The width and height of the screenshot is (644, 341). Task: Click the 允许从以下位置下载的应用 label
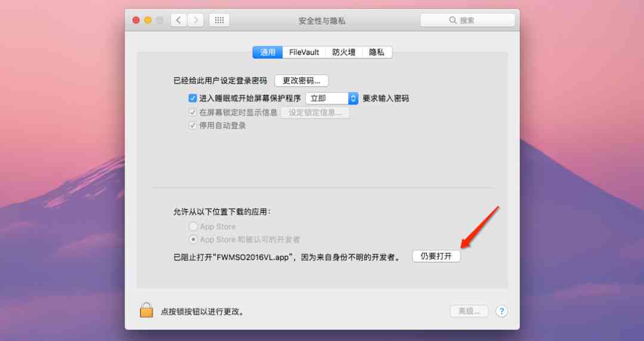pyautogui.click(x=222, y=212)
